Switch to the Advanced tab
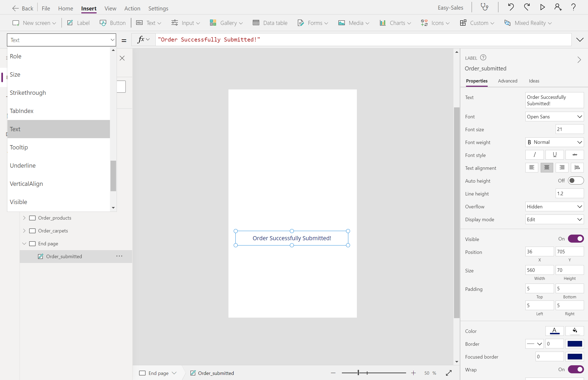The height and width of the screenshot is (380, 588). point(507,81)
